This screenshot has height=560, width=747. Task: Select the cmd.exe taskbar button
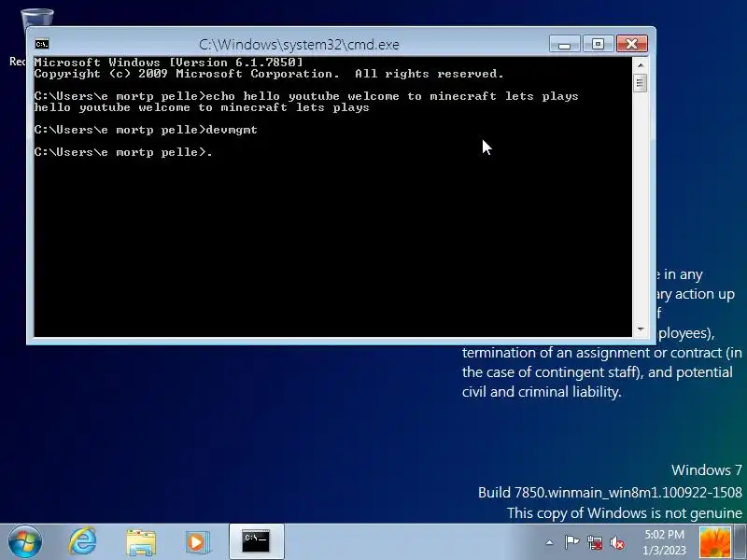click(256, 542)
